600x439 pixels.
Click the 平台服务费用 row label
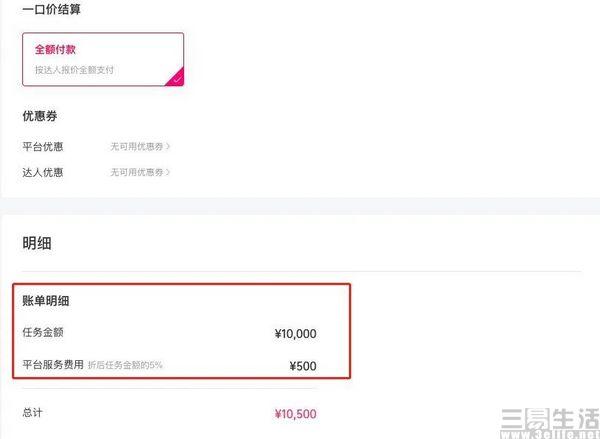[52, 365]
